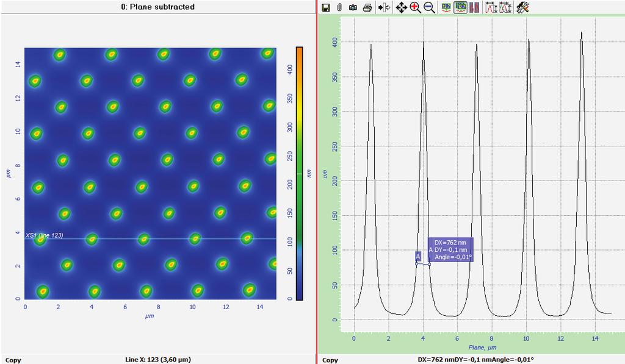The image size is (625, 364).
Task: Click the white level marker on the color scale
Action: point(299,174)
